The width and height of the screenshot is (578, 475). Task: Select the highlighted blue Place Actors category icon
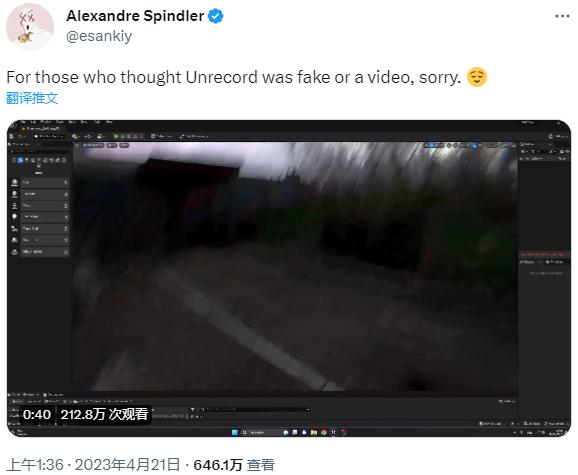click(21, 160)
